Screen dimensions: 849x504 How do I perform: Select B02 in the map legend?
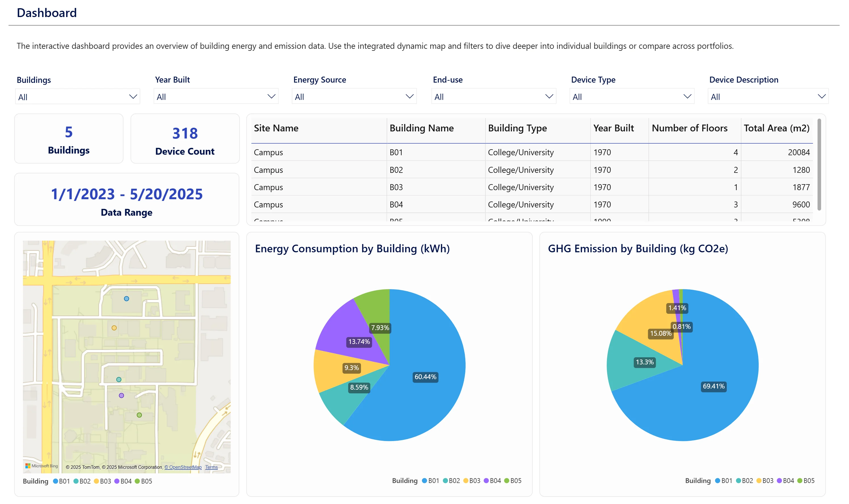82,482
